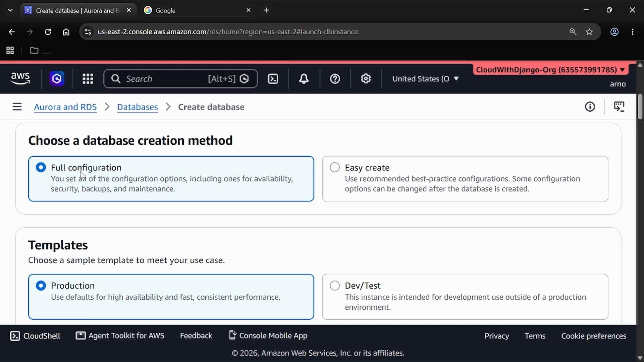Open the browser profile icon
644x362 pixels.
(x=614, y=32)
